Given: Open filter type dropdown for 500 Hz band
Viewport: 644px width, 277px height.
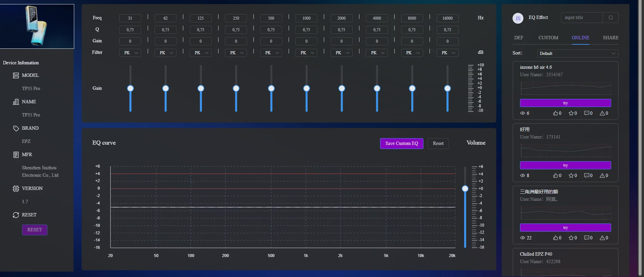Looking at the screenshot, I should click(271, 53).
